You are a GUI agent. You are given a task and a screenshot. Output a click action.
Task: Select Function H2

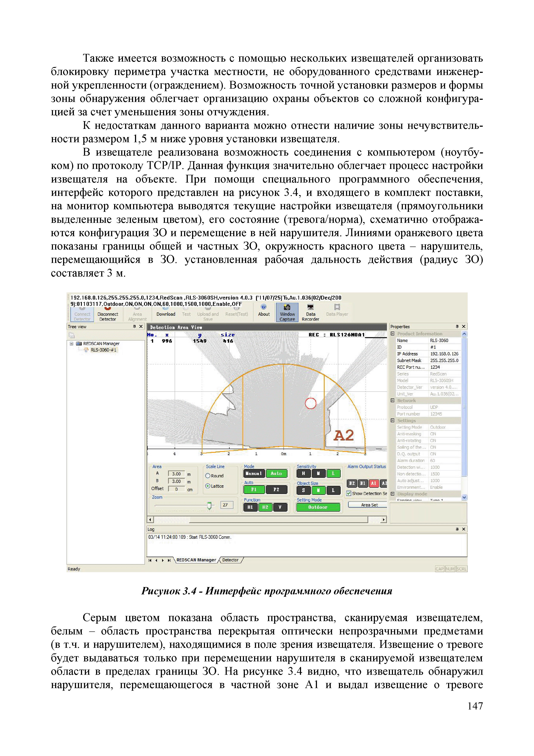pyautogui.click(x=265, y=507)
